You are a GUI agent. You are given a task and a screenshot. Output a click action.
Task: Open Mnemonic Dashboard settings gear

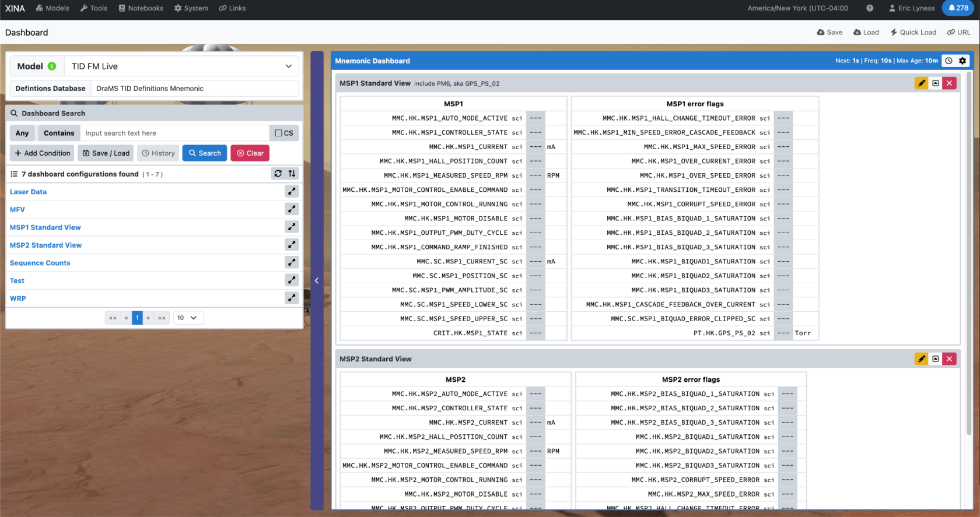963,61
